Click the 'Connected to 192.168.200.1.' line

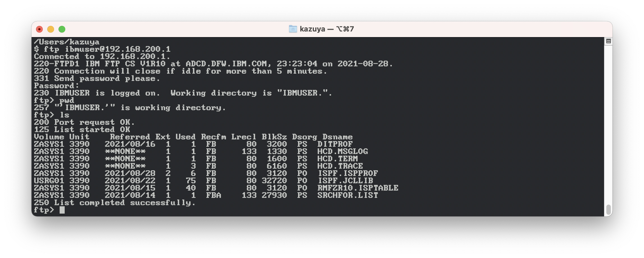102,56
